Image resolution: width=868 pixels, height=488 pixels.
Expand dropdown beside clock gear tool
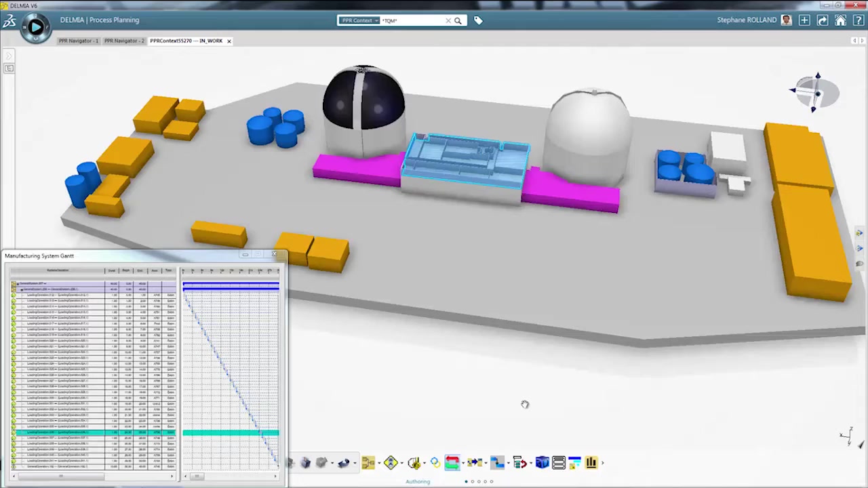[425, 464]
